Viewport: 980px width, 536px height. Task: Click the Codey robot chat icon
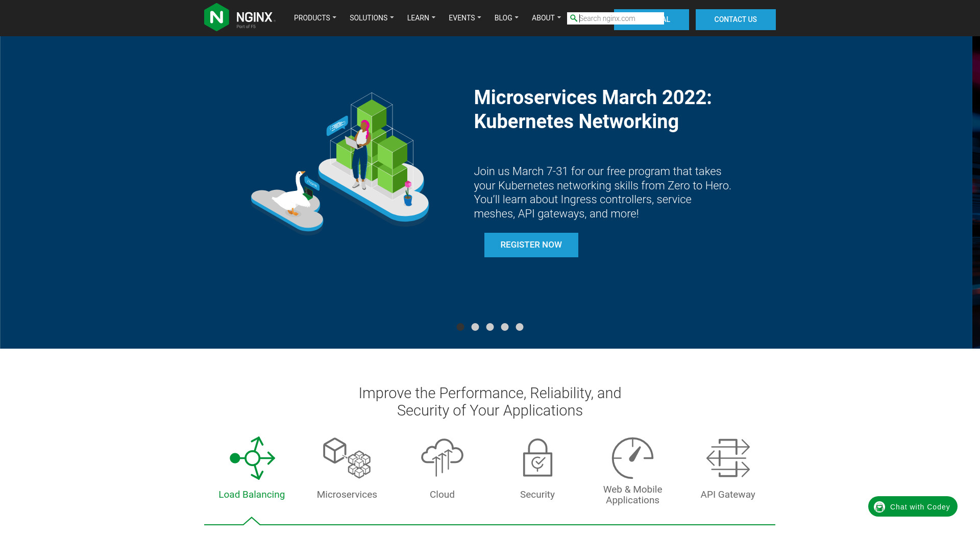point(879,507)
